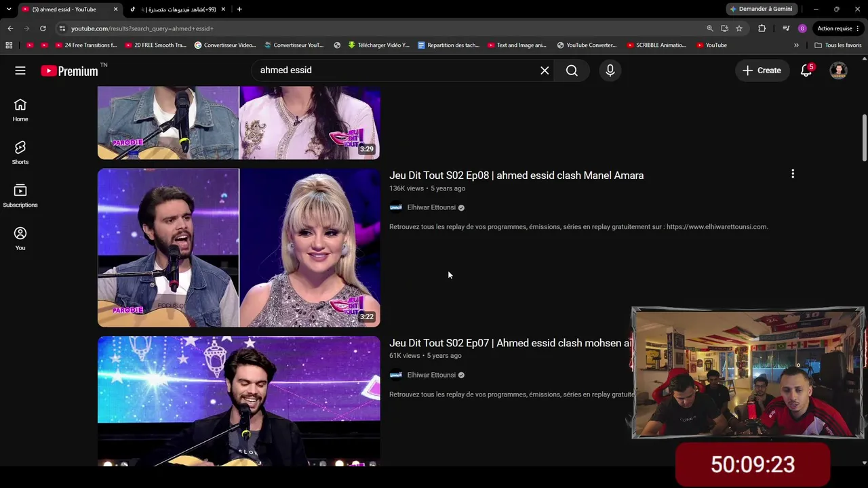Open Subscriptions in the sidebar
This screenshot has height=488, width=868.
[20, 195]
